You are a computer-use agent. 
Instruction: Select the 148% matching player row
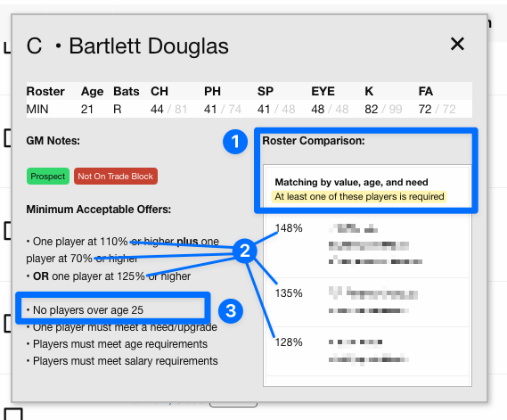tap(367, 244)
